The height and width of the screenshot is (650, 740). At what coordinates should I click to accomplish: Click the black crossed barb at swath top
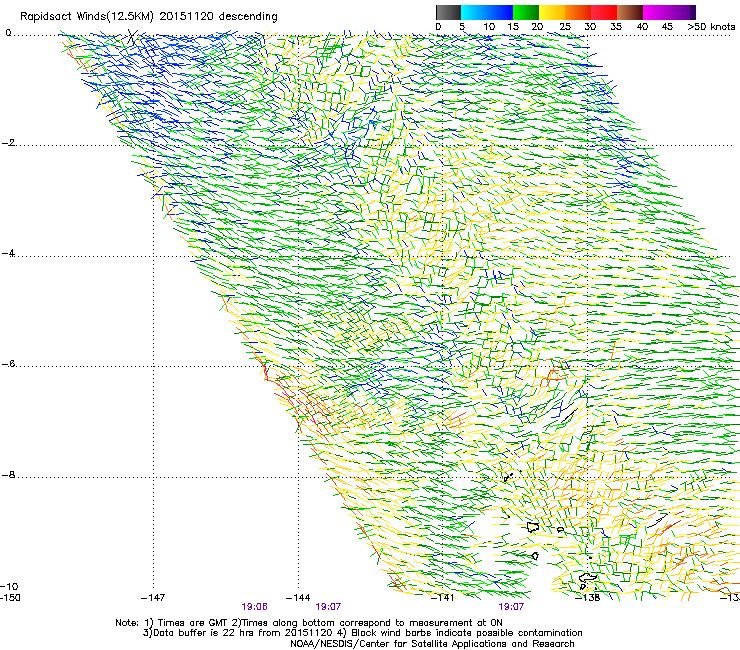133,36
